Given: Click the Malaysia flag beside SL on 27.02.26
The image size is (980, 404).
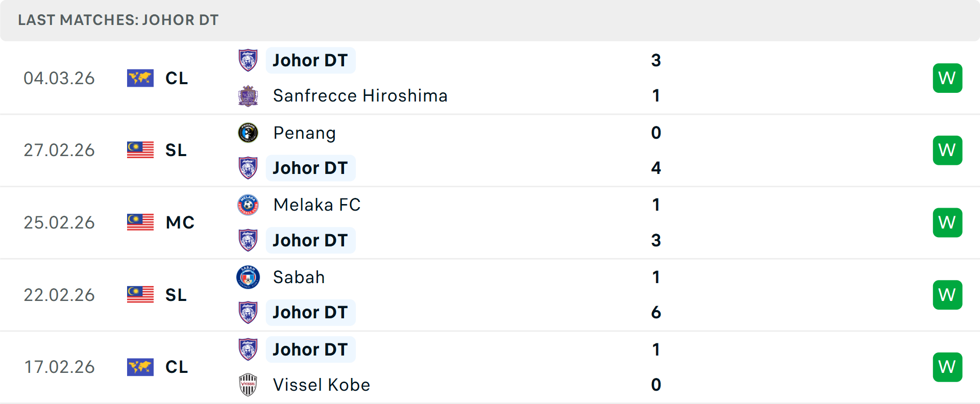Looking at the screenshot, I should tap(140, 150).
